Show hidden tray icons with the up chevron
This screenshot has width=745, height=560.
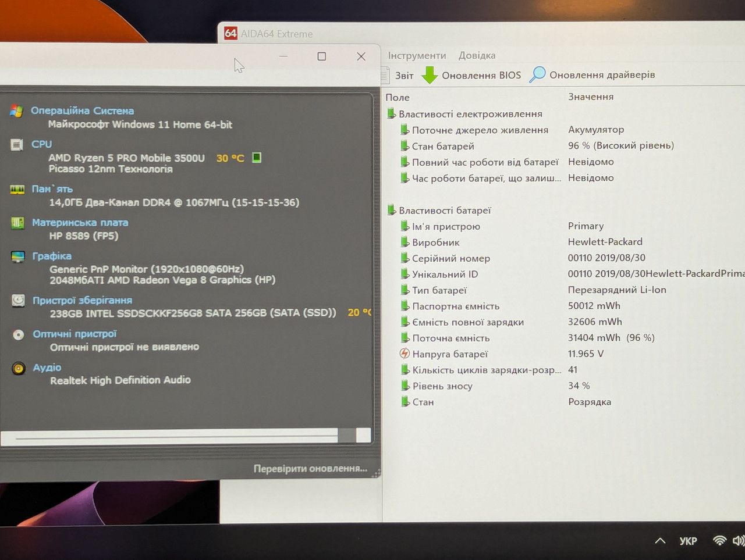pos(660,541)
